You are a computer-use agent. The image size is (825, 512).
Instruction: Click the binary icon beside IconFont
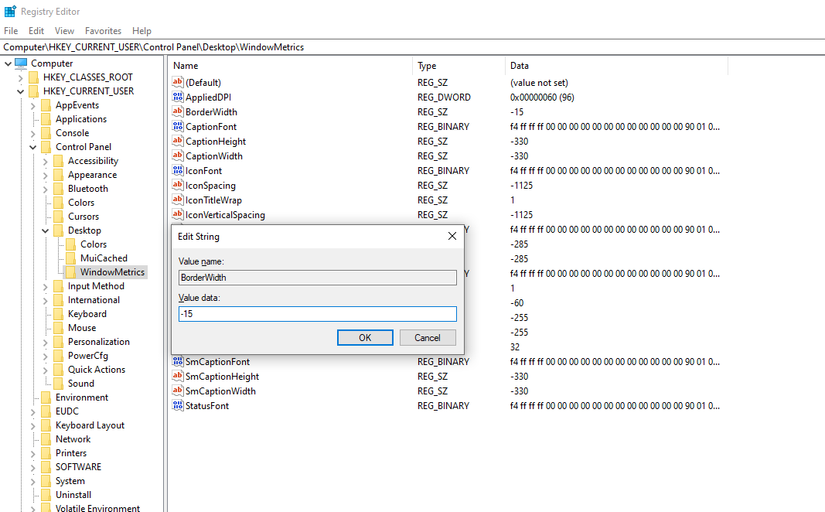point(178,170)
